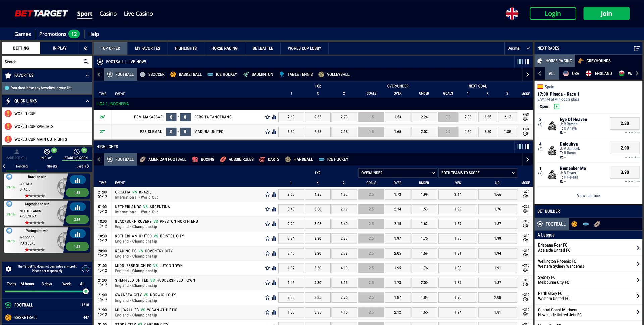Favorite the PSS Sleman match star
This screenshot has height=325, width=644.
267,132
